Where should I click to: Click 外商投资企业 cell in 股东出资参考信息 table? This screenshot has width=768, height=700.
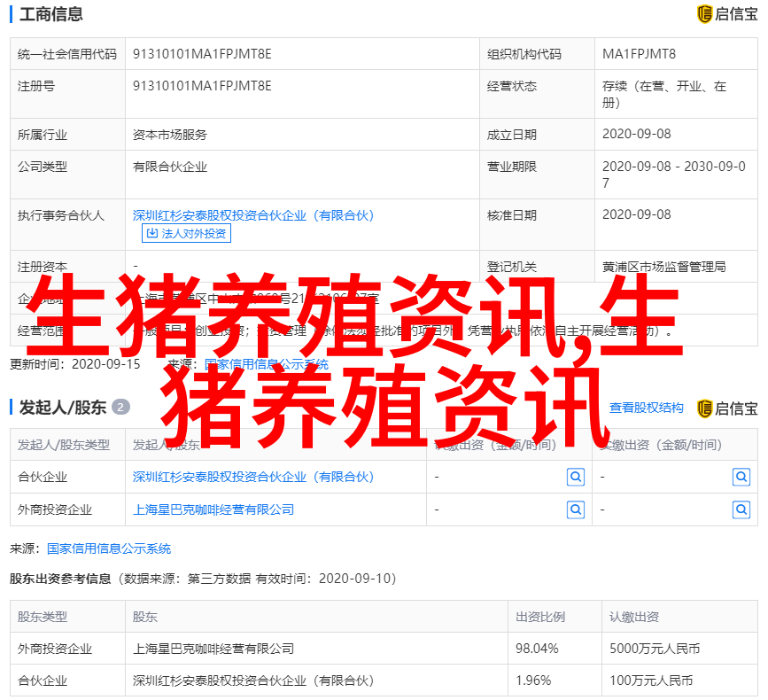[x=67, y=649]
